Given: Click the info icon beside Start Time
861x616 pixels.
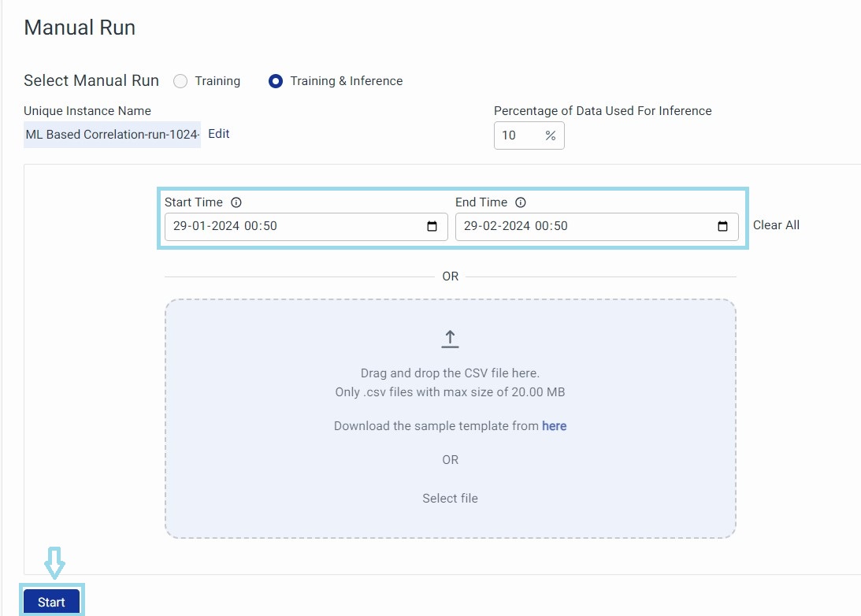Looking at the screenshot, I should [236, 202].
